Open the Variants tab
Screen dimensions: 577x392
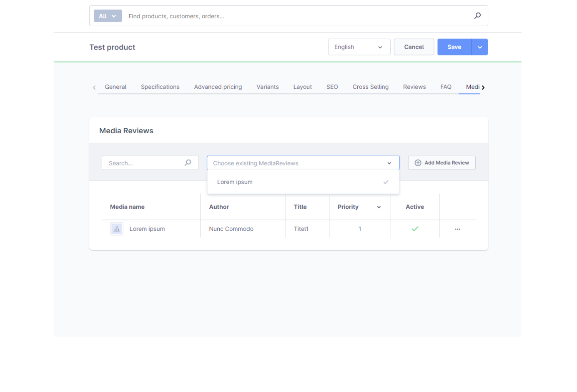268,87
